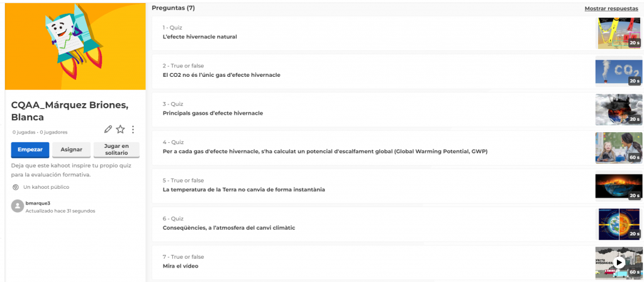The height and width of the screenshot is (282, 644).
Task: Open the three-dot more options menu
Action: pyautogui.click(x=133, y=129)
